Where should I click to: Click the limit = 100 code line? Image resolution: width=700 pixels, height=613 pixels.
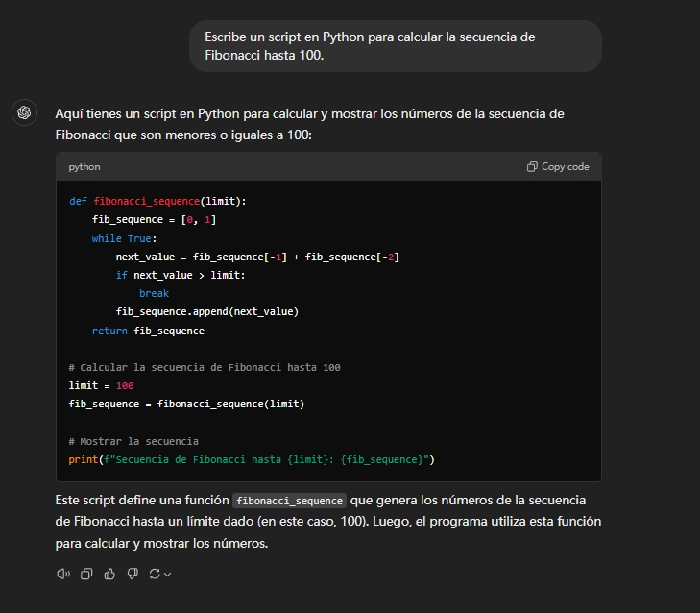click(101, 385)
